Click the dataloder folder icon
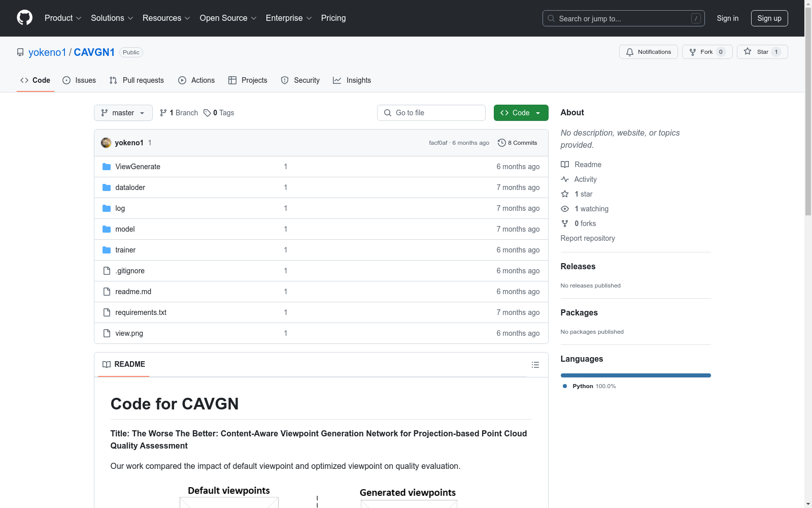 coord(107,187)
